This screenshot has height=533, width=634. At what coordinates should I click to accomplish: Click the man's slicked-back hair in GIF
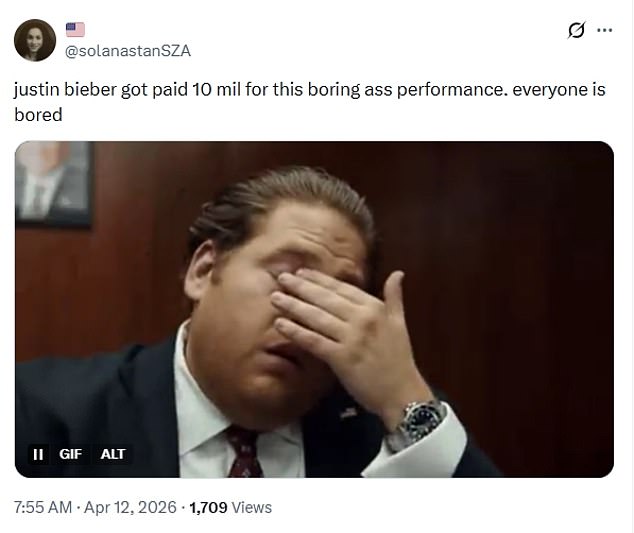270,200
